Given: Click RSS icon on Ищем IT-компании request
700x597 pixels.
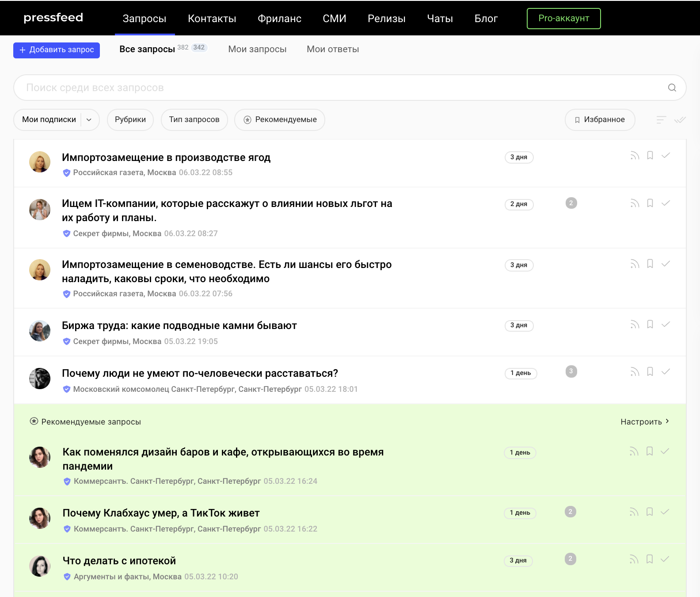Looking at the screenshot, I should (x=635, y=203).
